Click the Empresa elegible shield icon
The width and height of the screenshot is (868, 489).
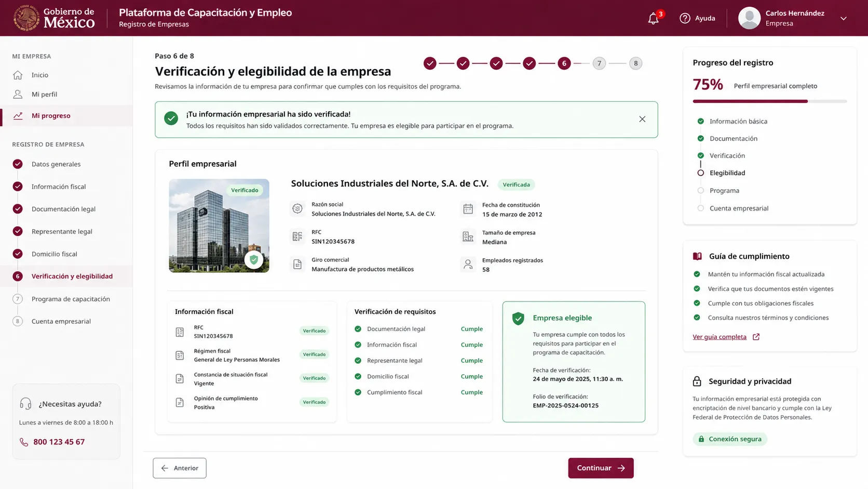(518, 319)
